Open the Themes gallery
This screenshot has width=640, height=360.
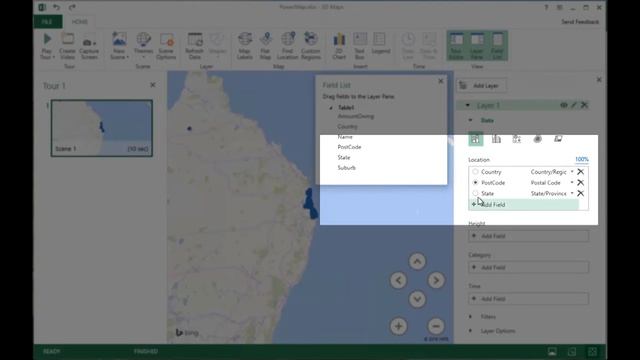tap(143, 46)
